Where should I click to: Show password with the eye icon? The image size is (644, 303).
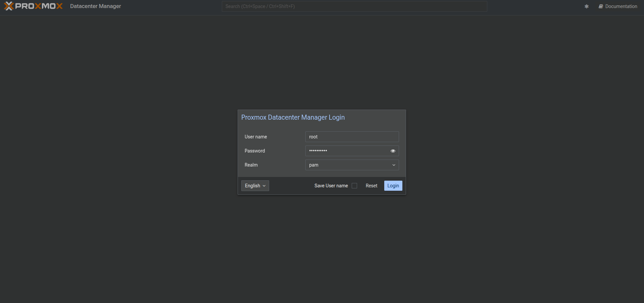coord(393,151)
